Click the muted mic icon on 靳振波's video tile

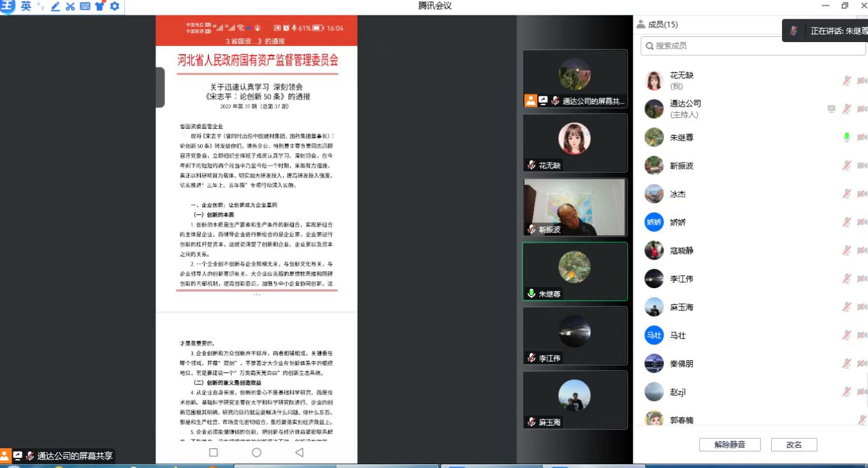point(531,230)
